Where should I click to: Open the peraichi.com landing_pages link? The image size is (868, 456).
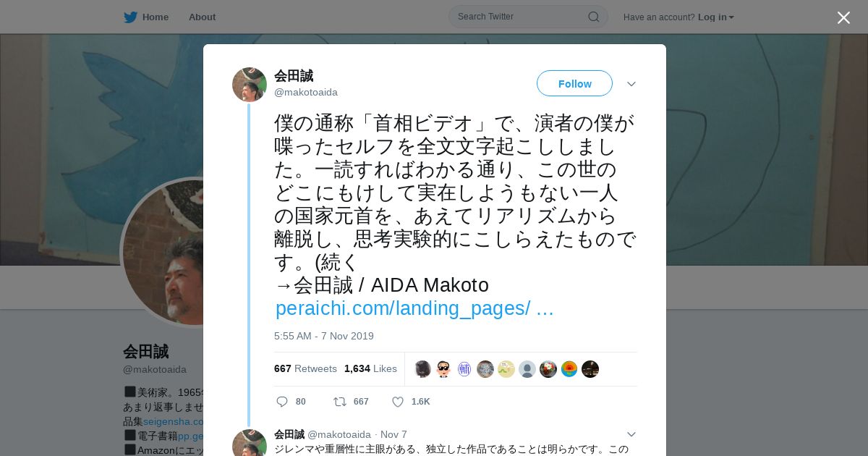[414, 308]
